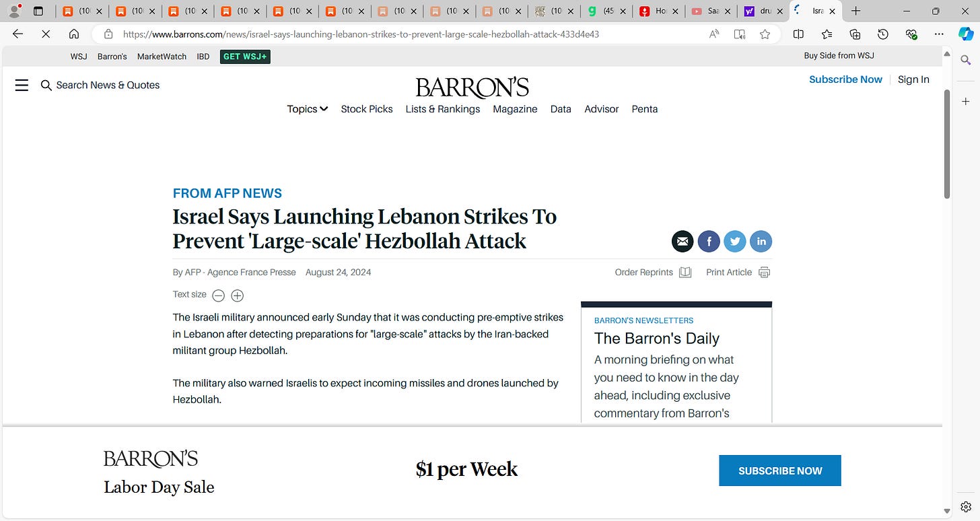Open Collections in the browser toolbar
980x521 pixels.
tap(855, 34)
